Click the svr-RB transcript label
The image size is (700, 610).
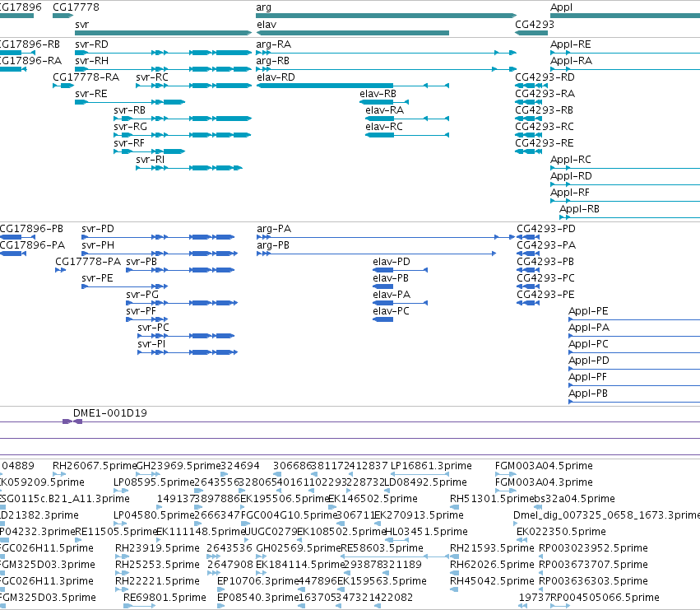pyautogui.click(x=129, y=110)
